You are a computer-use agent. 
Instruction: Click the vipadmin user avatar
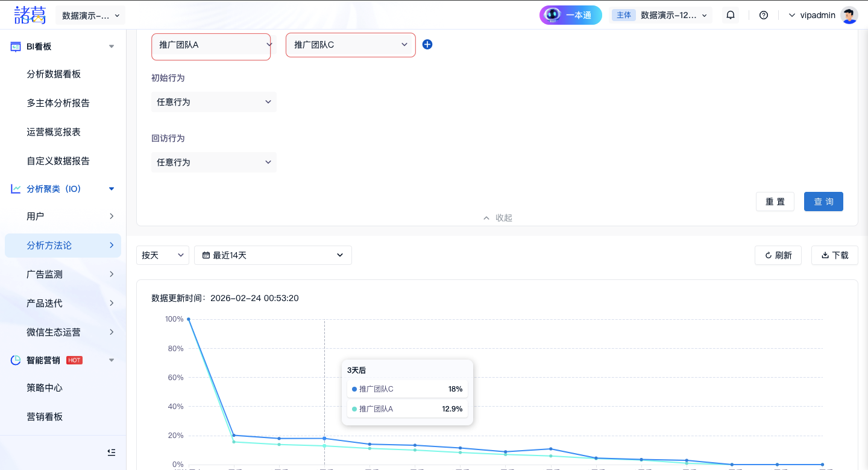pos(849,15)
